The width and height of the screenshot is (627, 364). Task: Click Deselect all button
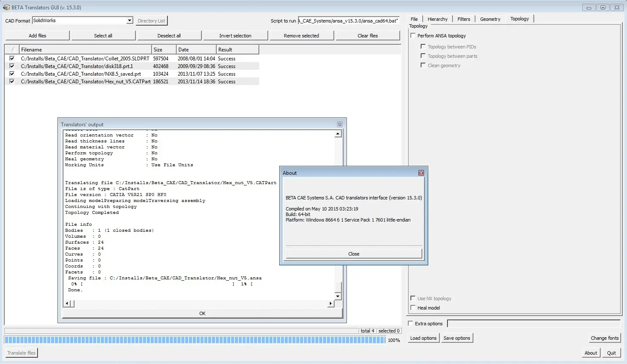pos(169,36)
